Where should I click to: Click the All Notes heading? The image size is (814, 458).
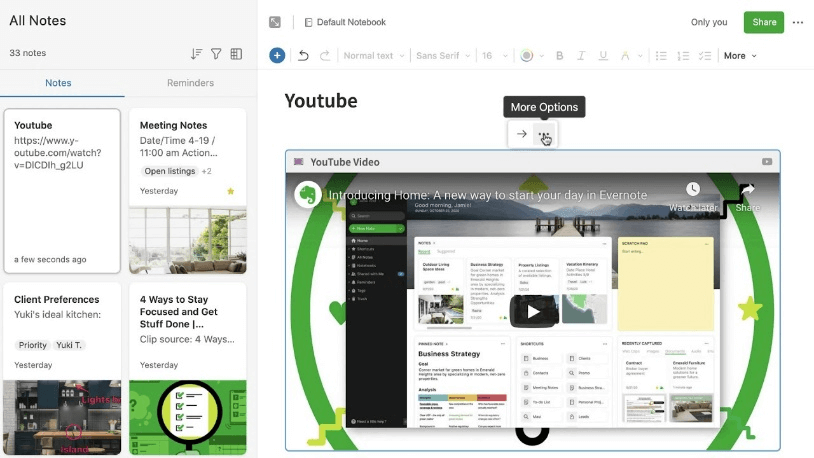(38, 20)
